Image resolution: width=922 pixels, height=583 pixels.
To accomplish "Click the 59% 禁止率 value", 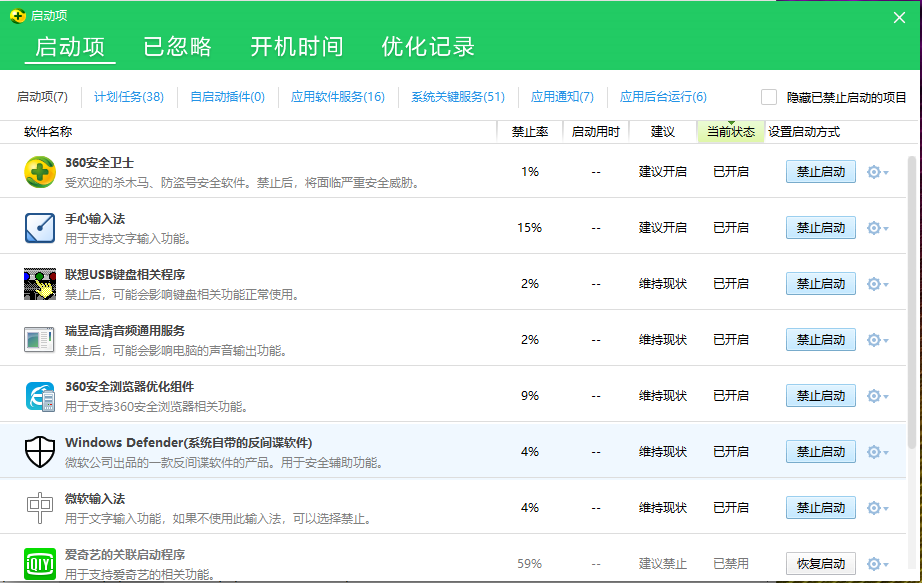I will (x=529, y=564).
